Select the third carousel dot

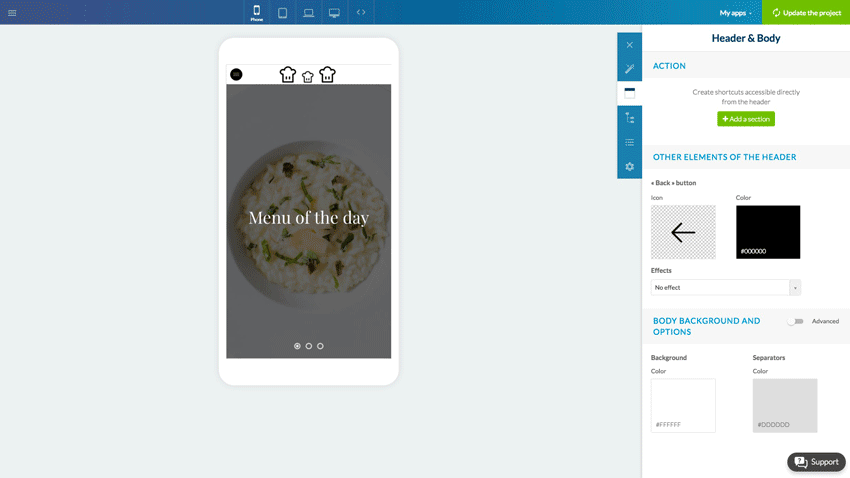pyautogui.click(x=320, y=346)
